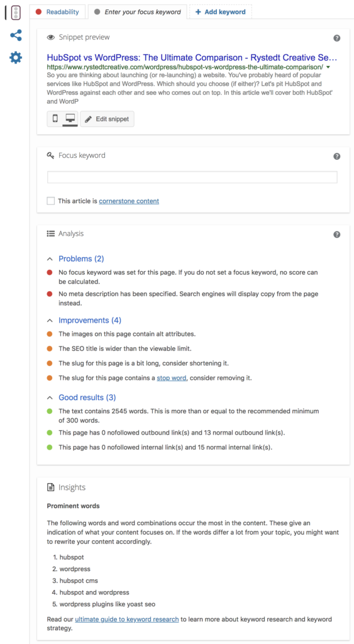The width and height of the screenshot is (354, 644).
Task: Click the Analysis help question mark
Action: click(337, 235)
